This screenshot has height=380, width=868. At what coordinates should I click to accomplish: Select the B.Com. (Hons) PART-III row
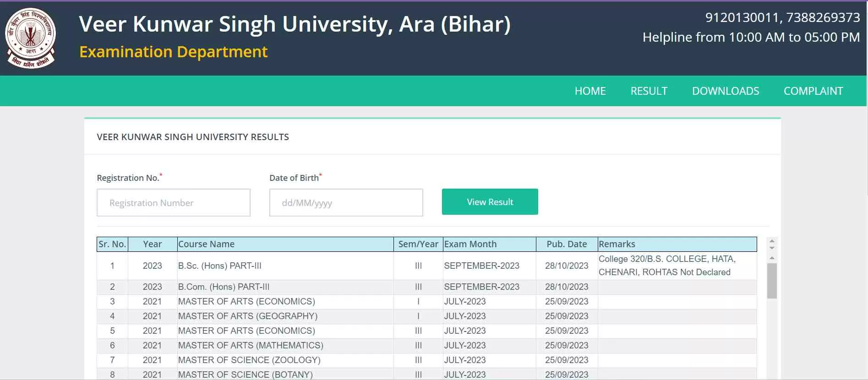[x=426, y=287]
